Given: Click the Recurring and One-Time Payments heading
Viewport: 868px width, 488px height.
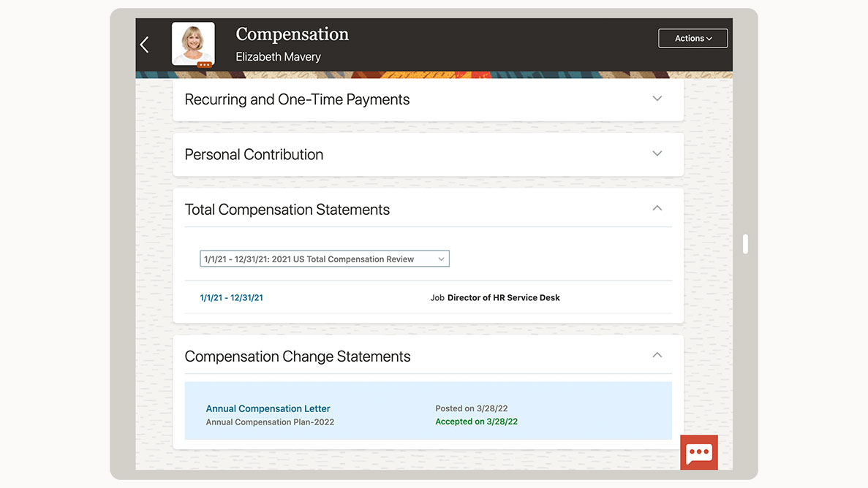Looking at the screenshot, I should point(297,99).
